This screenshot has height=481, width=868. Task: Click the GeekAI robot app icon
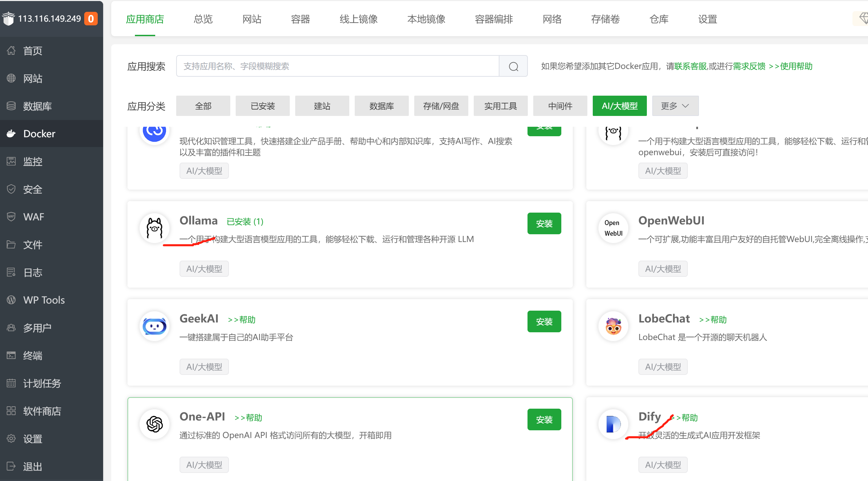pyautogui.click(x=155, y=326)
